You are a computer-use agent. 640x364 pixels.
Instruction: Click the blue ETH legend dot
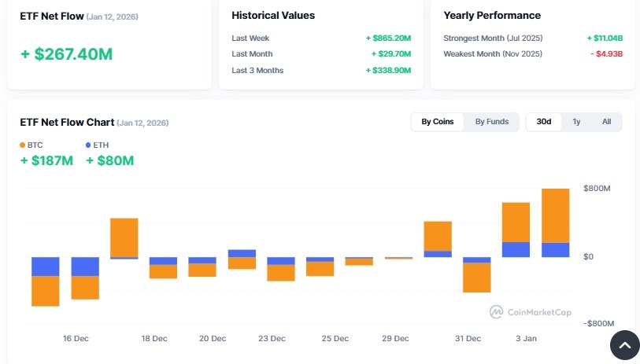click(x=89, y=145)
